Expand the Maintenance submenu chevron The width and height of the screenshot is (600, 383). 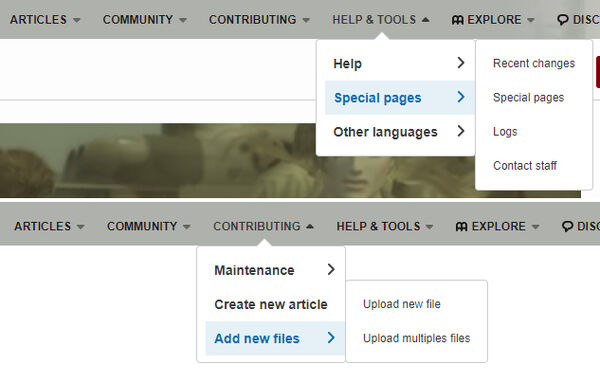(x=331, y=269)
